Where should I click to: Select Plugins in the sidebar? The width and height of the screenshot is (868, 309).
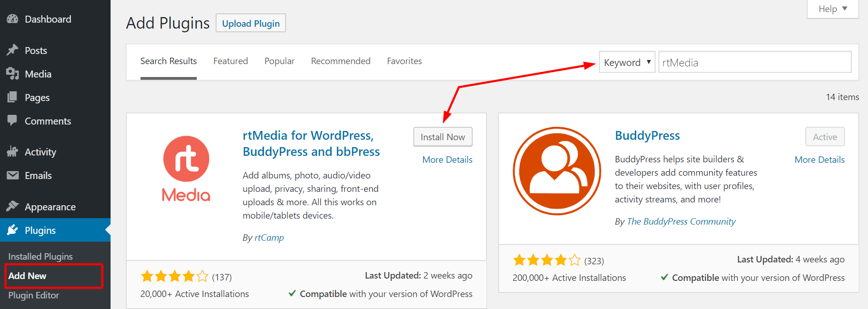pyautogui.click(x=55, y=230)
